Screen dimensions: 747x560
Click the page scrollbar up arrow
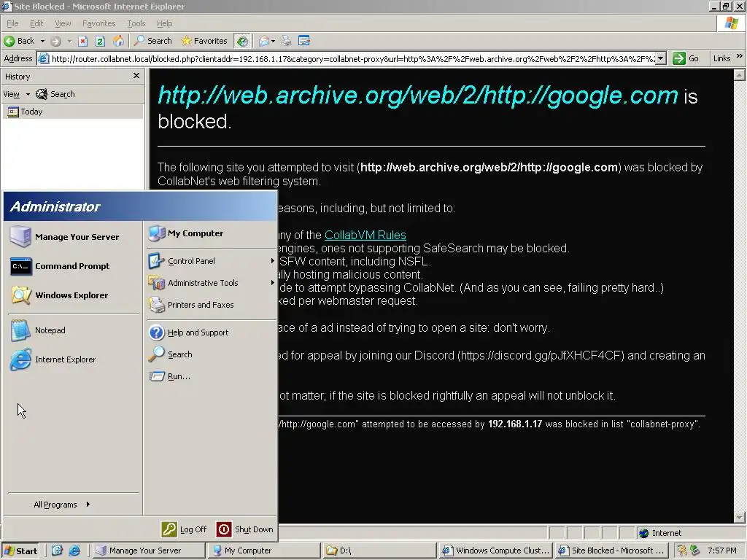click(740, 75)
